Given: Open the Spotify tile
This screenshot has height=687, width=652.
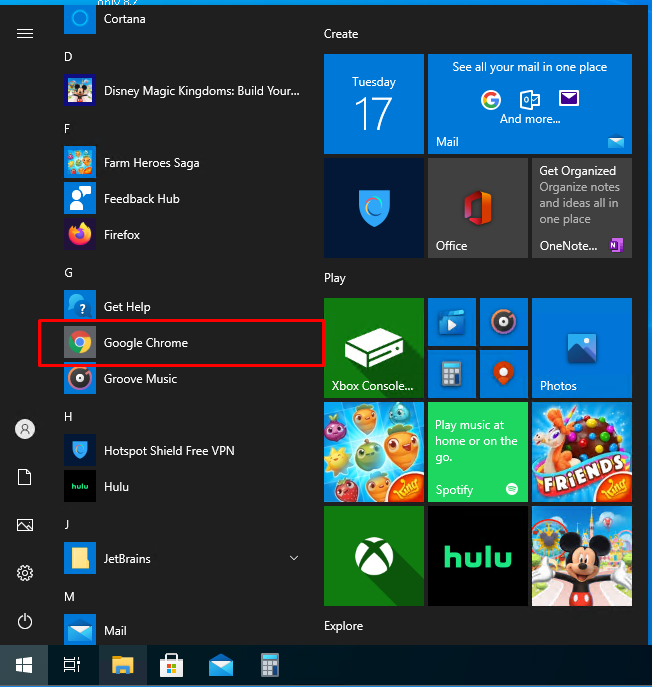Looking at the screenshot, I should 478,452.
